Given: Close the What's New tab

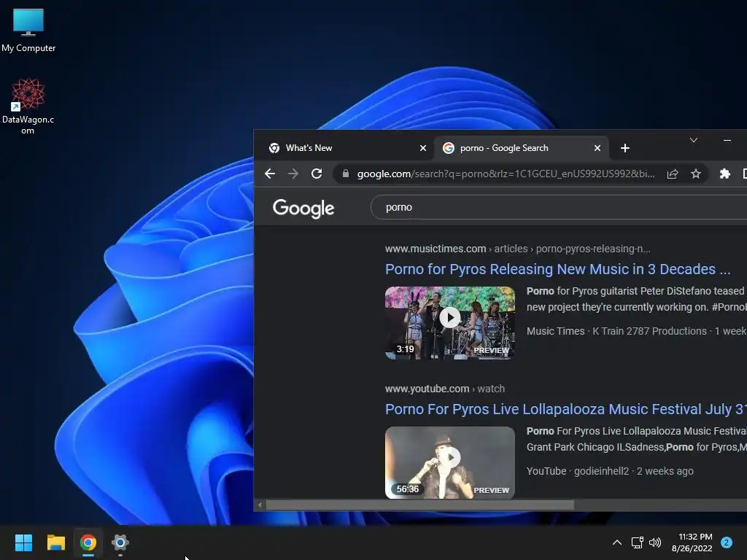Looking at the screenshot, I should click(422, 148).
